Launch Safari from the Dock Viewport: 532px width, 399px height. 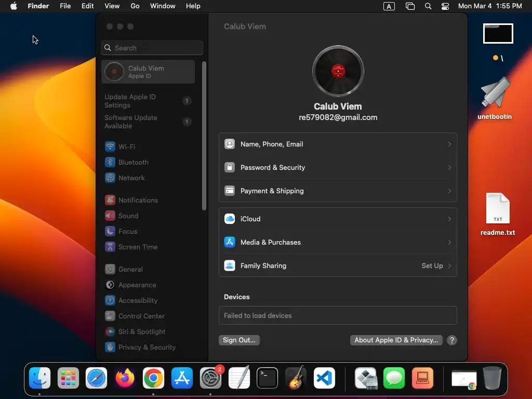(96, 378)
